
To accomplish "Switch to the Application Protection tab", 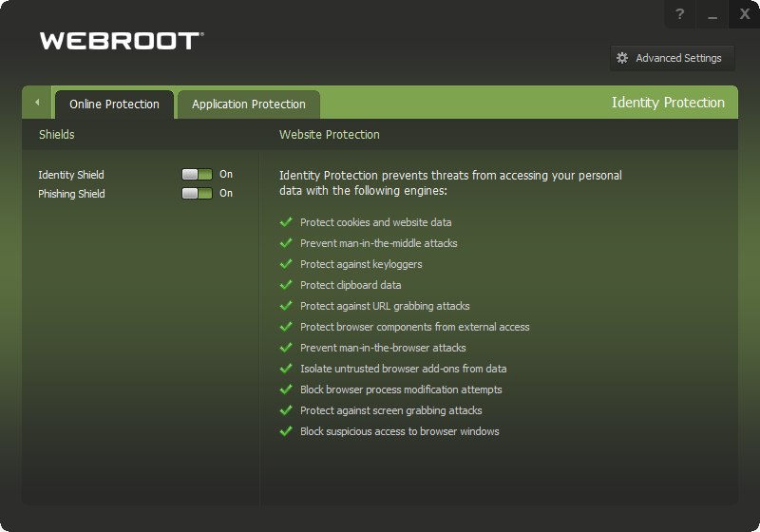I will coord(249,104).
